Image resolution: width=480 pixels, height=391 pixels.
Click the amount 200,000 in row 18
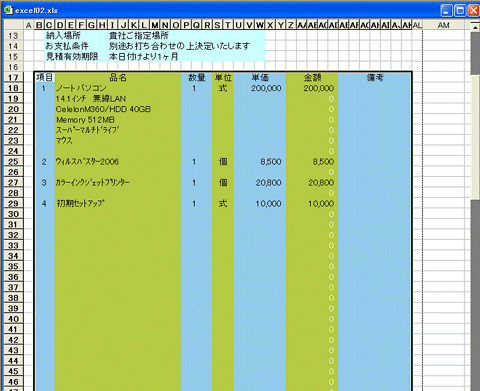[318, 88]
